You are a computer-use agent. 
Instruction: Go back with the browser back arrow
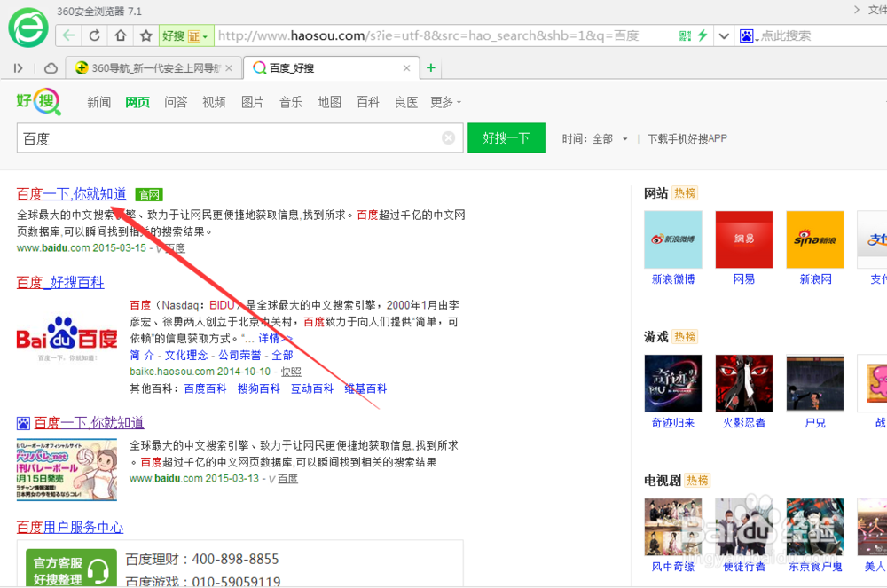(x=68, y=35)
